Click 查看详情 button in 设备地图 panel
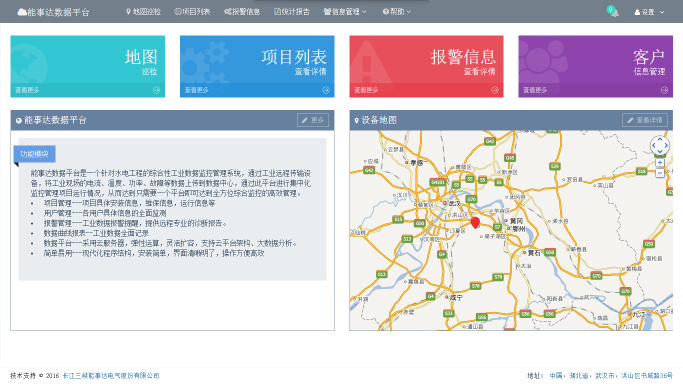This screenshot has height=384, width=683. pos(645,120)
